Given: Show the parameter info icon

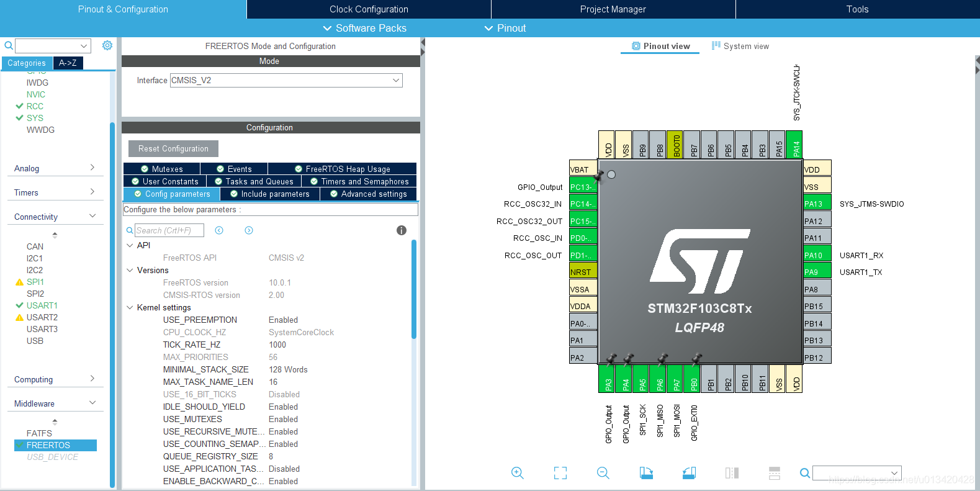Looking at the screenshot, I should [402, 230].
